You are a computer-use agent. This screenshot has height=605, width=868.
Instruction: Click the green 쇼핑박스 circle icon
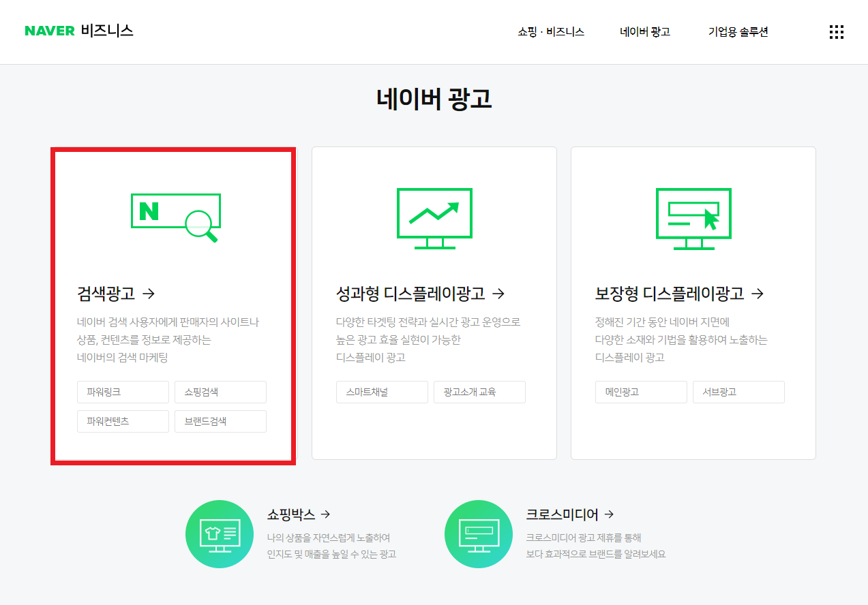tap(220, 533)
